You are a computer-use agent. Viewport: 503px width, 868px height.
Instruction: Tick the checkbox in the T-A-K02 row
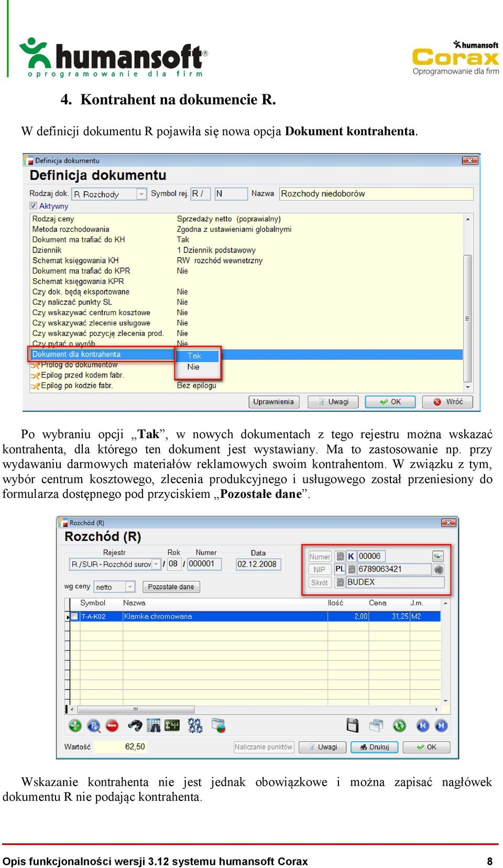[75, 616]
